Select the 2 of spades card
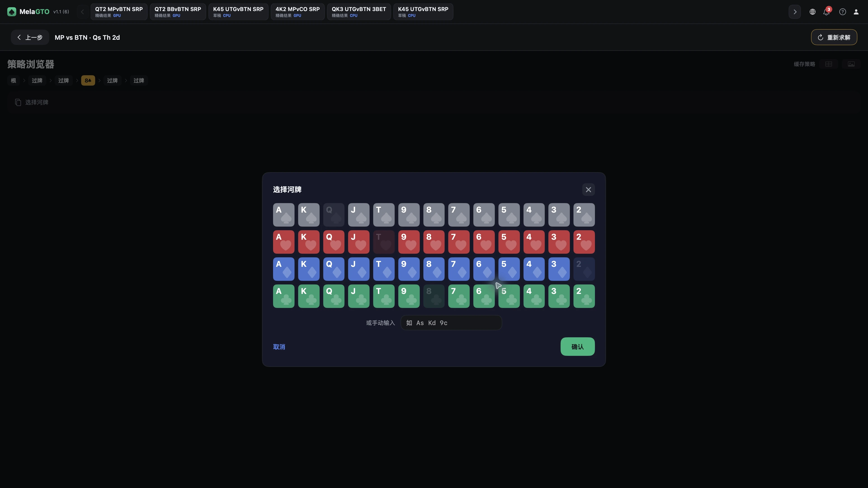Viewport: 868px width, 488px height. tap(584, 215)
